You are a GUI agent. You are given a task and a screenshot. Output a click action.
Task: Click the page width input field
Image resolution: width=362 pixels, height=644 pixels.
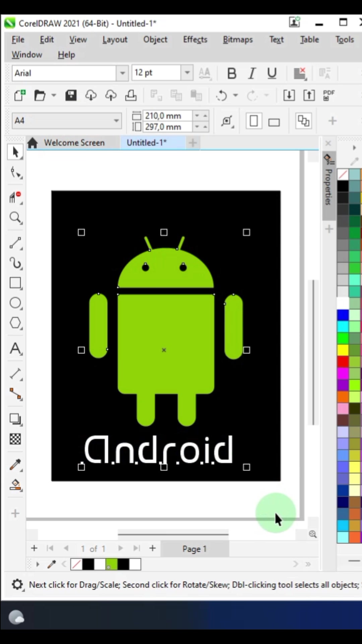click(168, 116)
